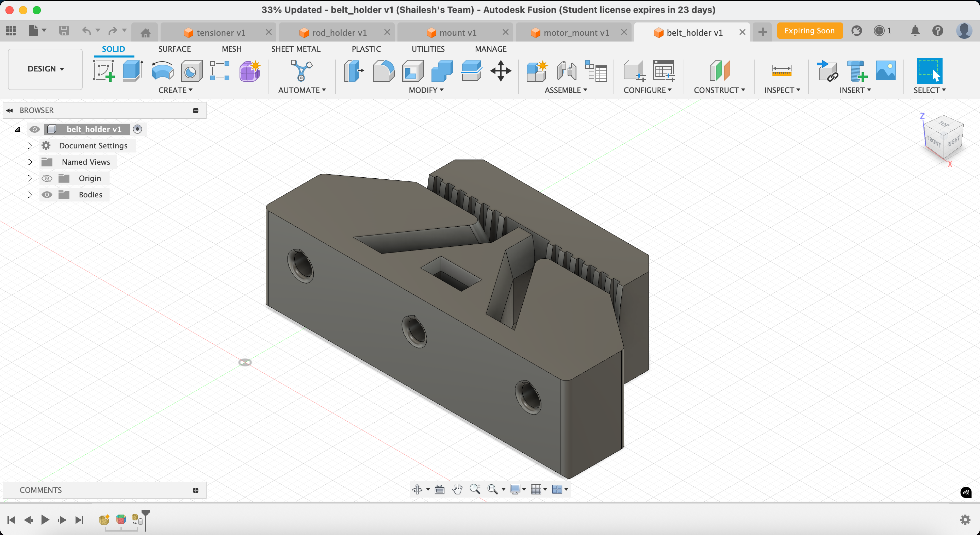Select the Measure tool

pyautogui.click(x=782, y=71)
